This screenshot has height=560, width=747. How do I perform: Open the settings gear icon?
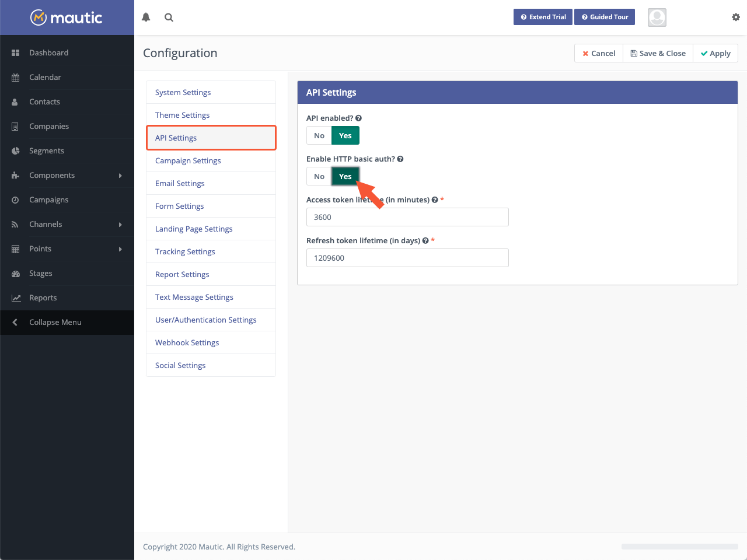(735, 17)
